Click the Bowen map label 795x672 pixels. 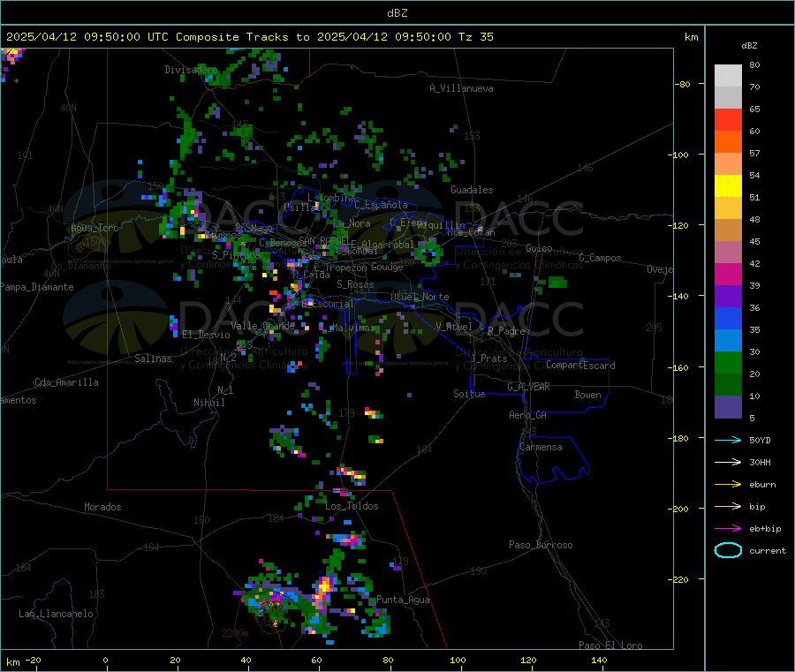click(x=587, y=396)
